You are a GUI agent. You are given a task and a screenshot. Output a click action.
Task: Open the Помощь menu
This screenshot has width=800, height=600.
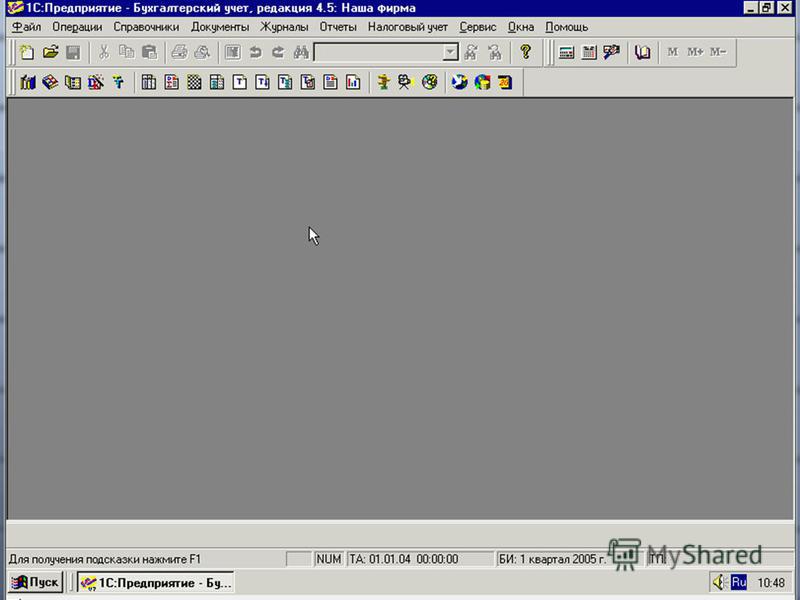[566, 27]
